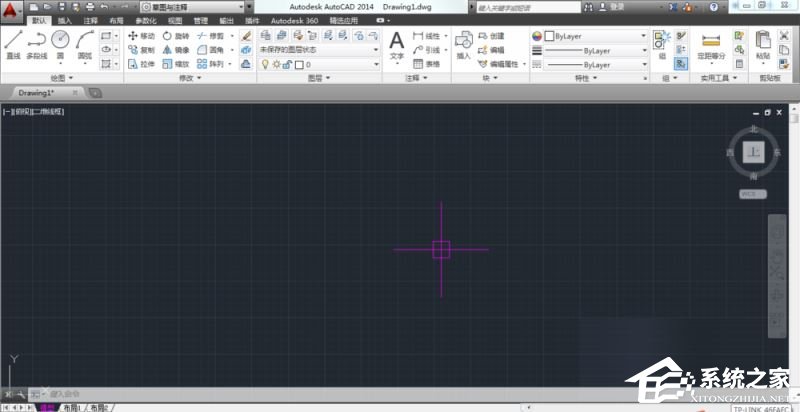
Task: Choose the Hatch tool in the Draw panel
Action: pos(106,64)
